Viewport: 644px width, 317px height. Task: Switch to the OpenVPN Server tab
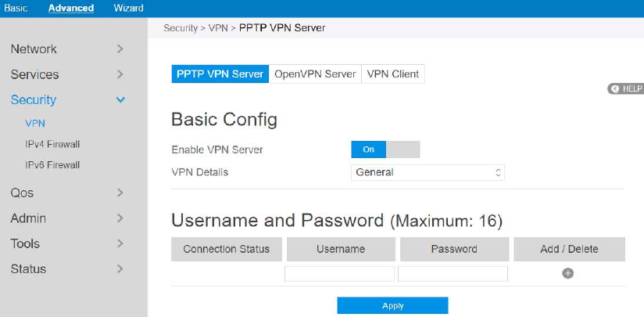point(315,74)
